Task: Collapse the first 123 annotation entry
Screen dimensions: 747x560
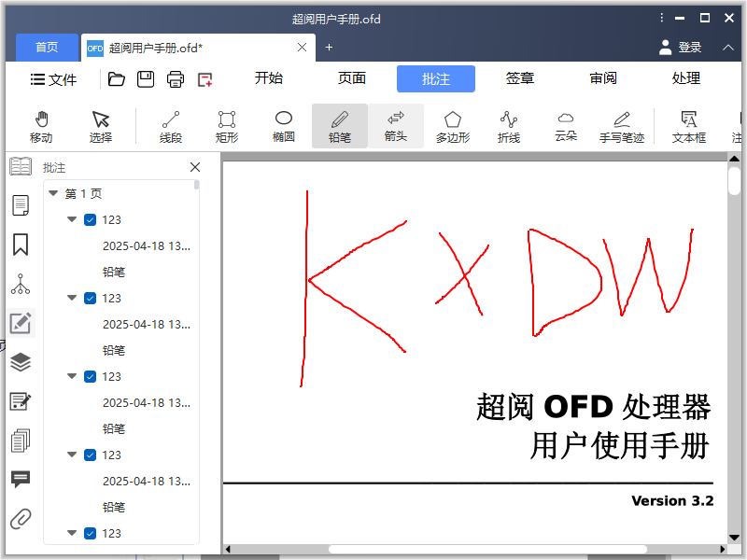Action: tap(72, 219)
